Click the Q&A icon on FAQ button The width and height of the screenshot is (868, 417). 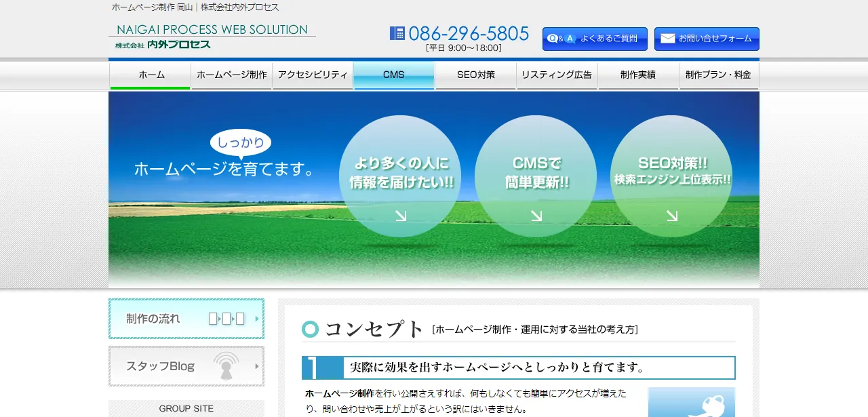pos(561,39)
